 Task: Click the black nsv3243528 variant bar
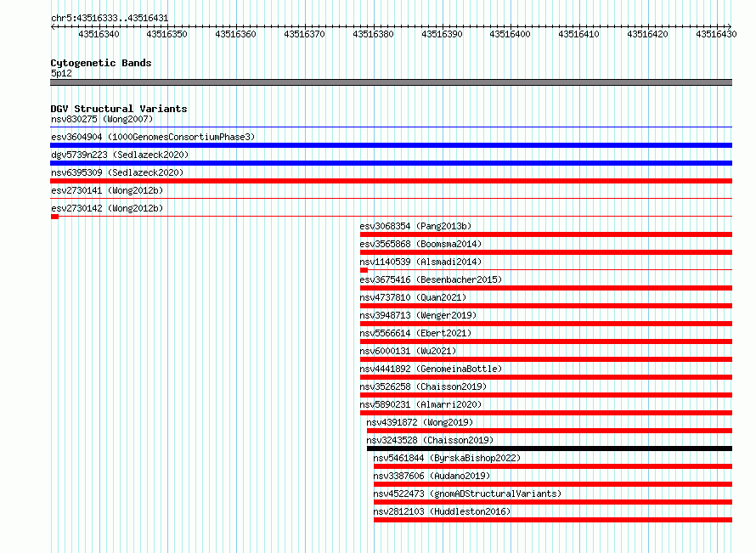550,449
